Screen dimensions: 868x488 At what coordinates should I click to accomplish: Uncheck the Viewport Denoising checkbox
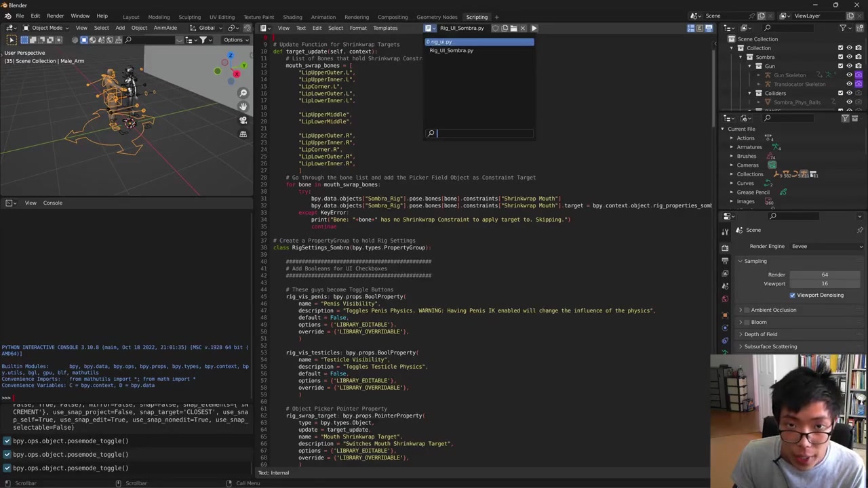point(792,296)
